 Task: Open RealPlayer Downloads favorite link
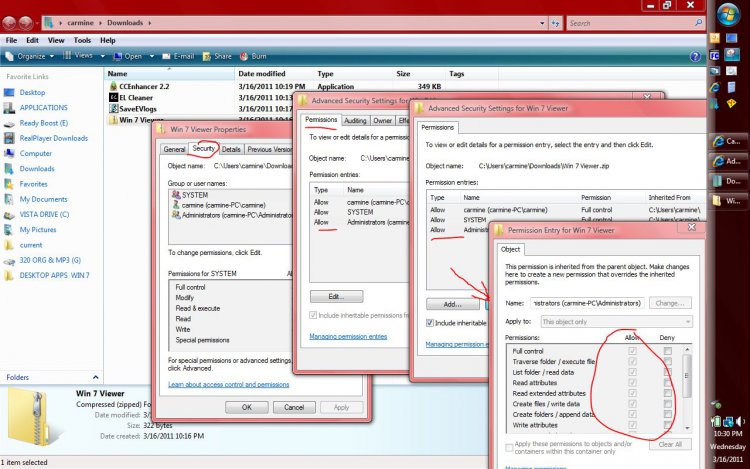coord(54,138)
